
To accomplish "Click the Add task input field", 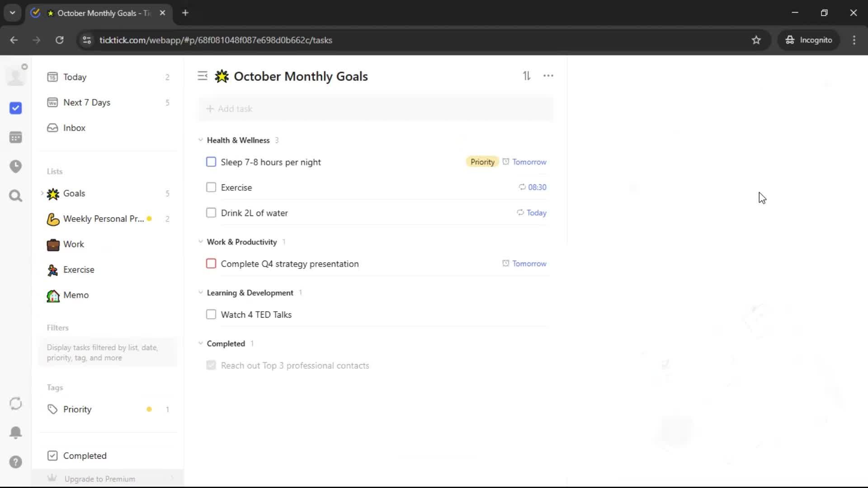I will pos(375,109).
